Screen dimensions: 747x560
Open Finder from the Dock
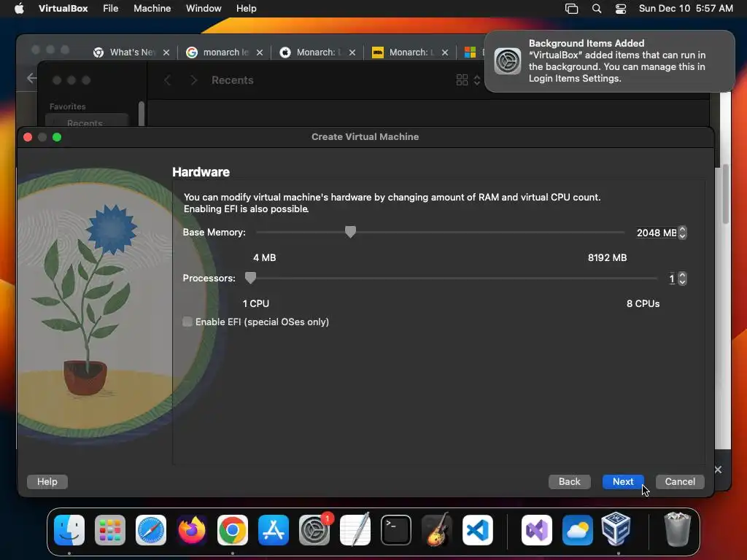(x=69, y=529)
